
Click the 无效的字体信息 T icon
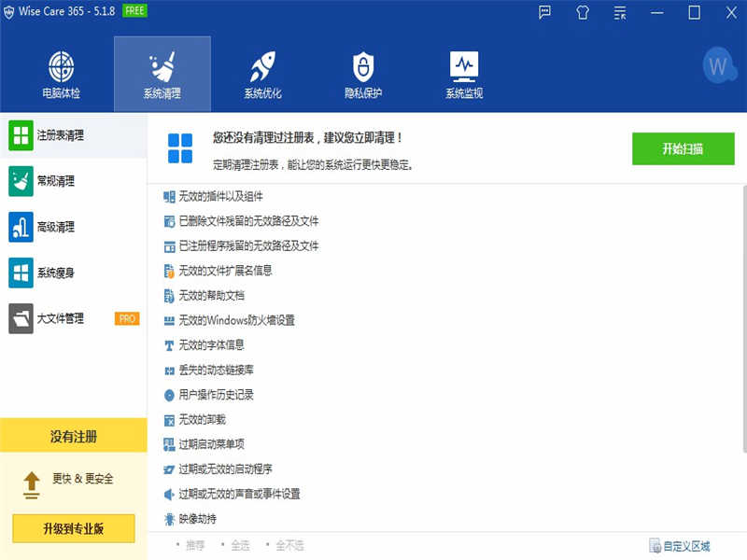click(x=169, y=345)
